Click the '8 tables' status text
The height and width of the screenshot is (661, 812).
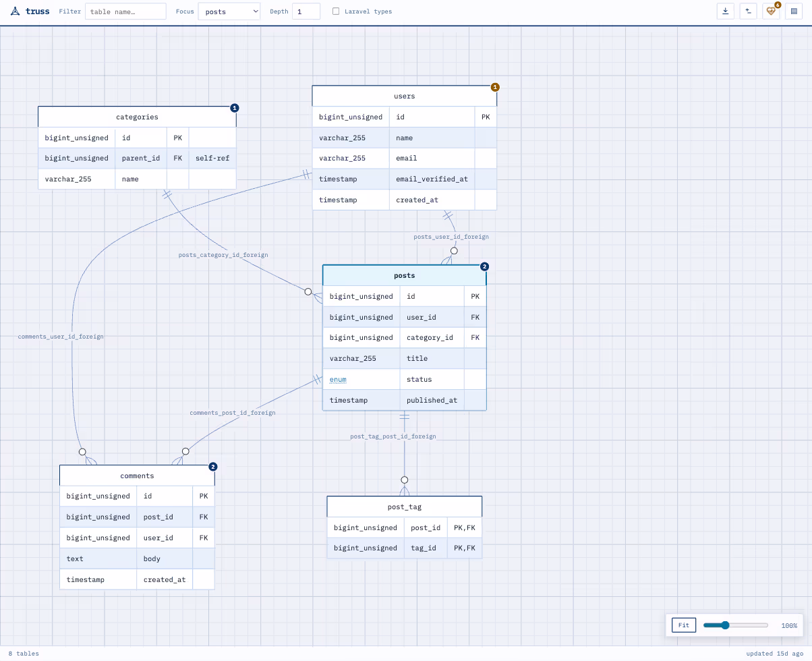(24, 654)
